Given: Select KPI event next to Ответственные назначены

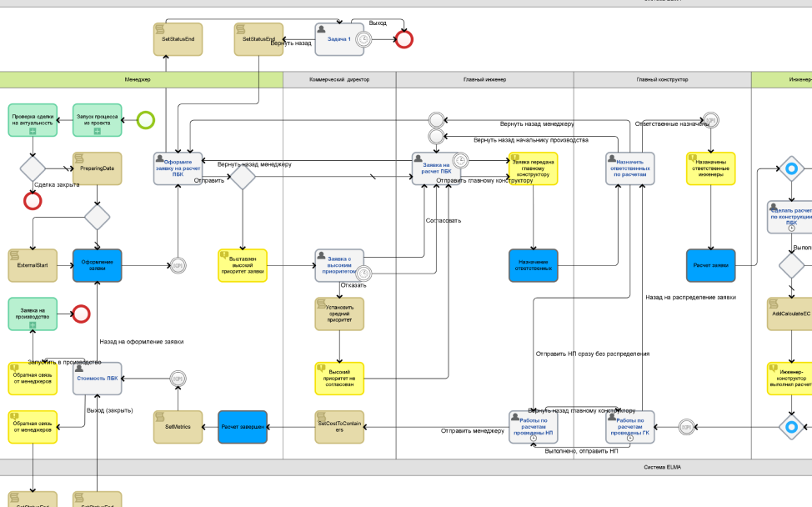Looking at the screenshot, I should click(x=710, y=120).
